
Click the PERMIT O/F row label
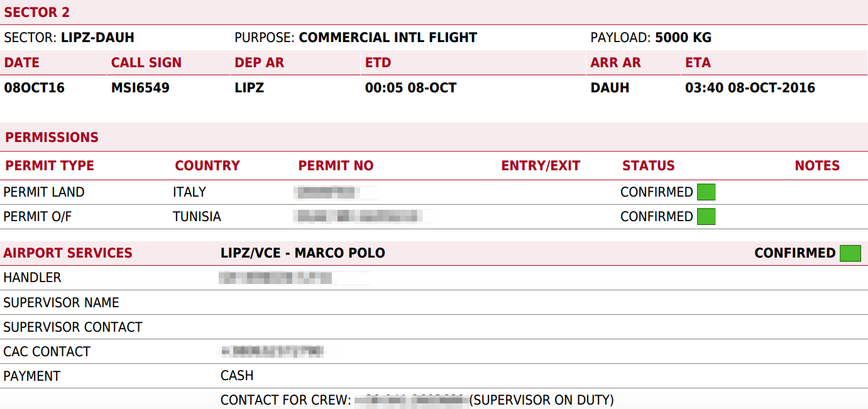(38, 217)
